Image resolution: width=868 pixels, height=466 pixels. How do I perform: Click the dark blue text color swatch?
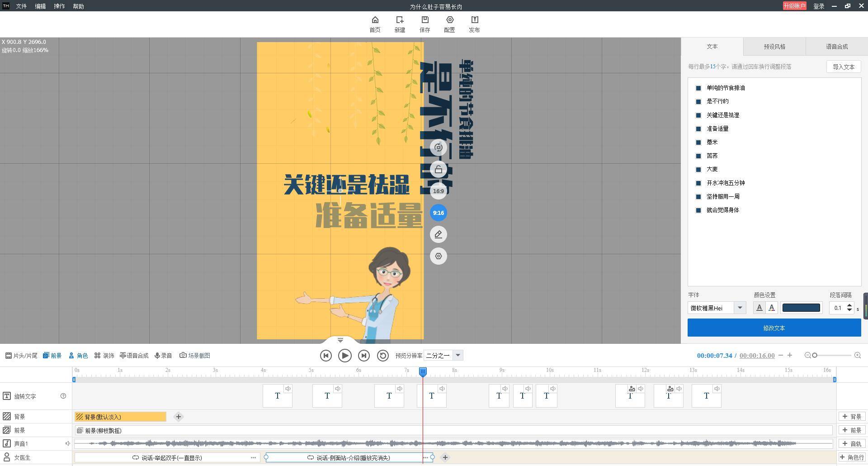(x=801, y=308)
